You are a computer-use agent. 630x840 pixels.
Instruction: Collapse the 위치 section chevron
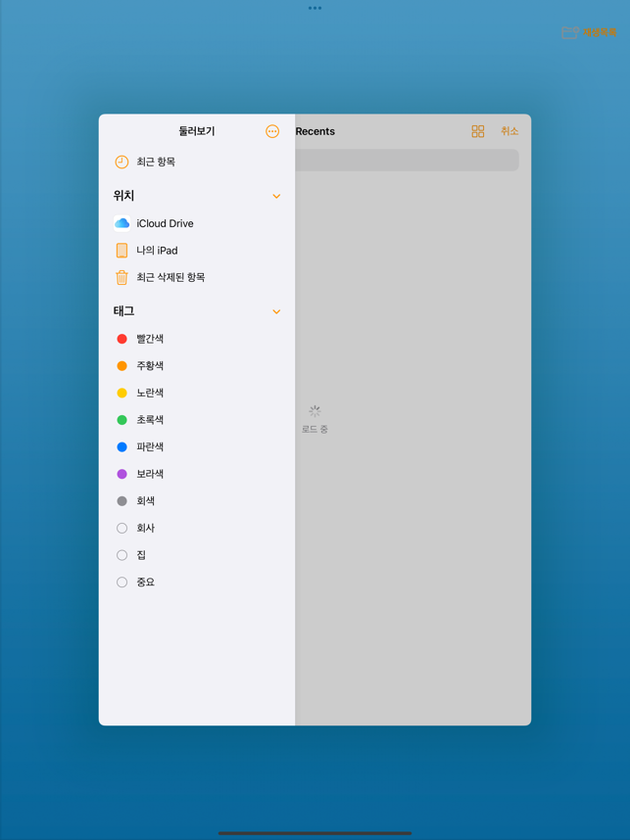point(276,196)
